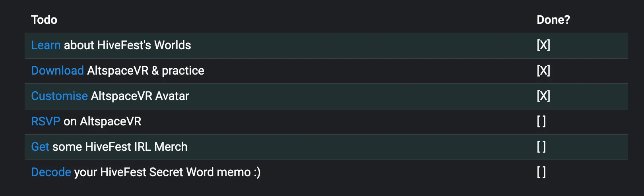Click the empty [ ] marker in the RSVP row
This screenshot has width=644, height=196.
(541, 121)
